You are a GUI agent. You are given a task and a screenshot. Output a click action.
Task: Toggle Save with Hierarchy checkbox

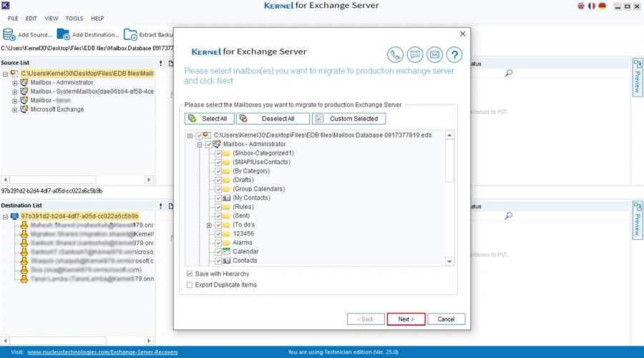click(x=190, y=274)
